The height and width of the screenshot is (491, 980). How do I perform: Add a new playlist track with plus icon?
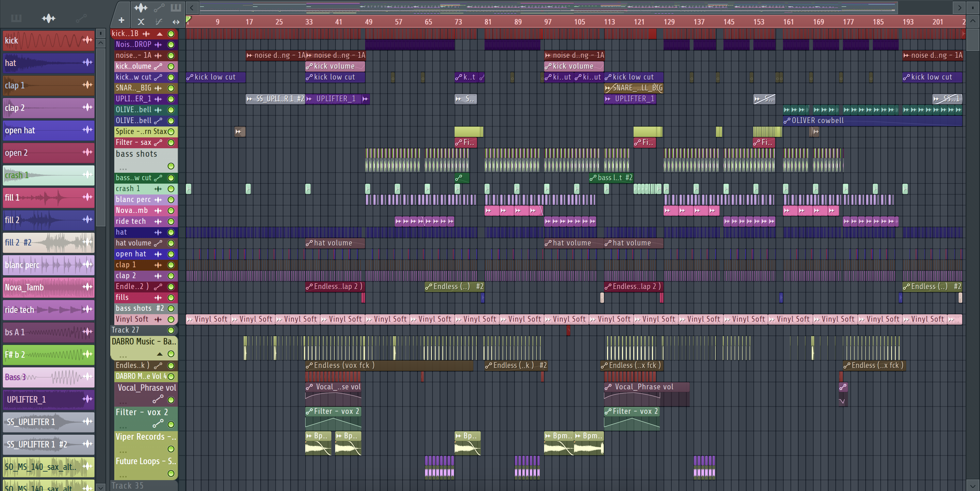(121, 20)
